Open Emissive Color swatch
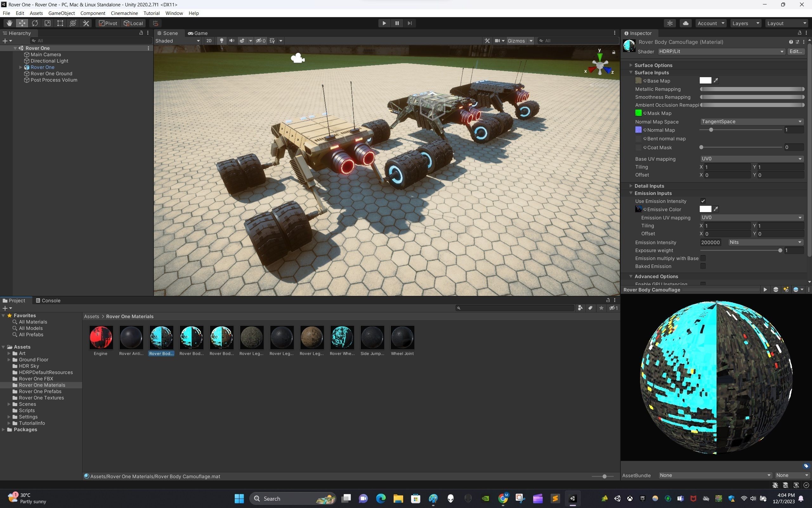This screenshot has width=812, height=508. [705, 209]
